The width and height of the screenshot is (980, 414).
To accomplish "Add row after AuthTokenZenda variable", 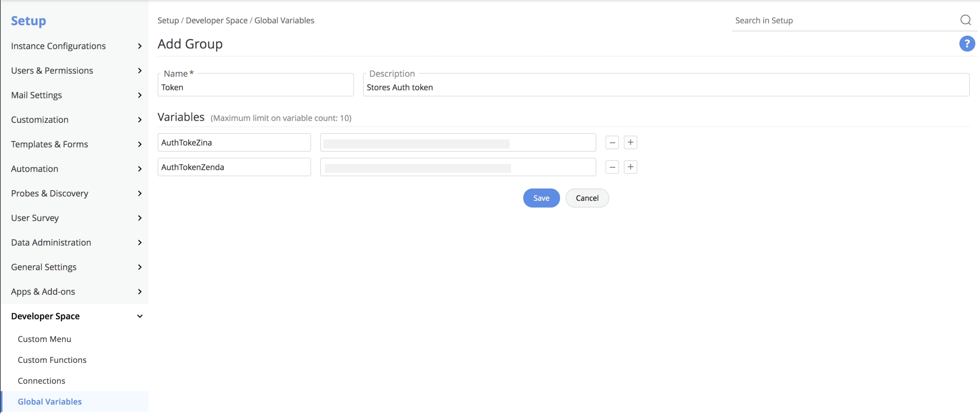I will coord(630,167).
